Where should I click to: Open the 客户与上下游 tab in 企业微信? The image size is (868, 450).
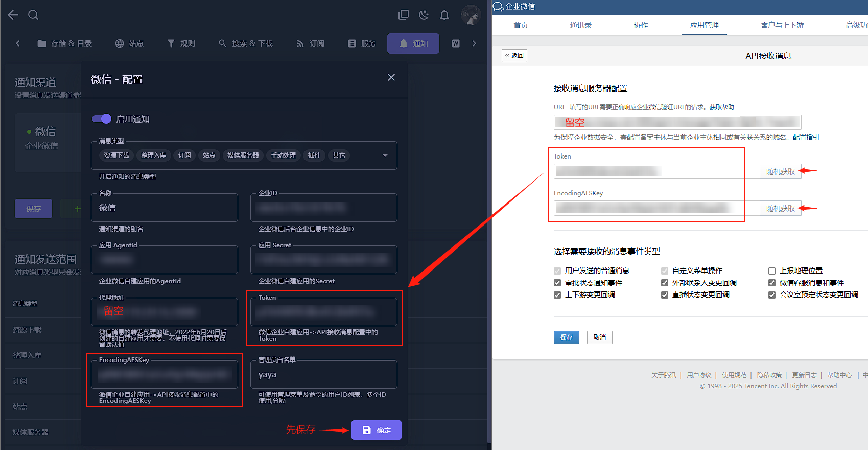[x=782, y=25]
